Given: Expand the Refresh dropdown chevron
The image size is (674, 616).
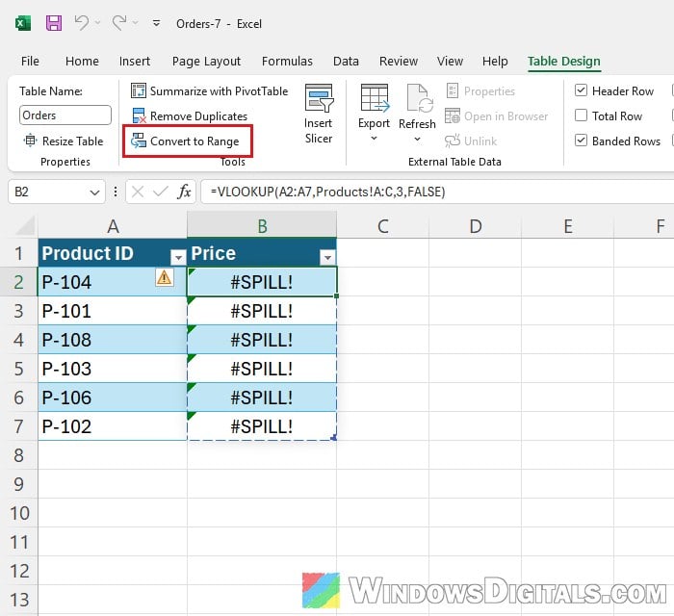Looking at the screenshot, I should pos(417,140).
